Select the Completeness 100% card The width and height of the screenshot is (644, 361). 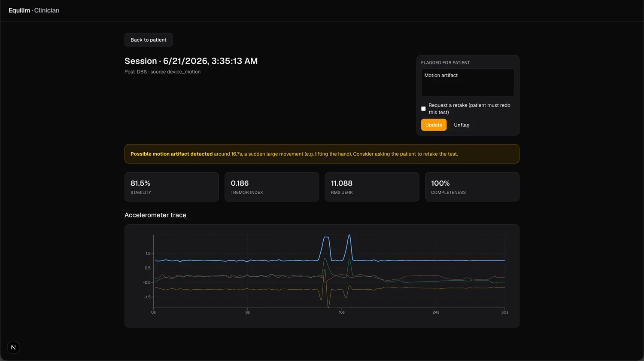(x=472, y=187)
